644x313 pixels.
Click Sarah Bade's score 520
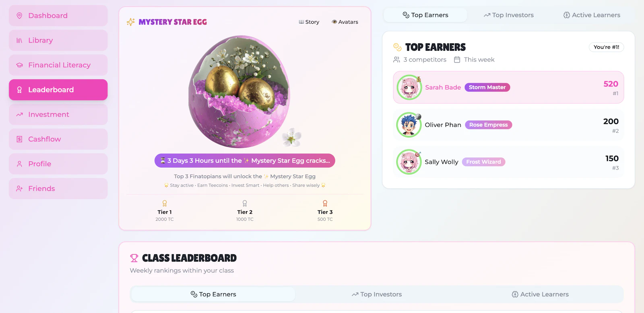(611, 84)
